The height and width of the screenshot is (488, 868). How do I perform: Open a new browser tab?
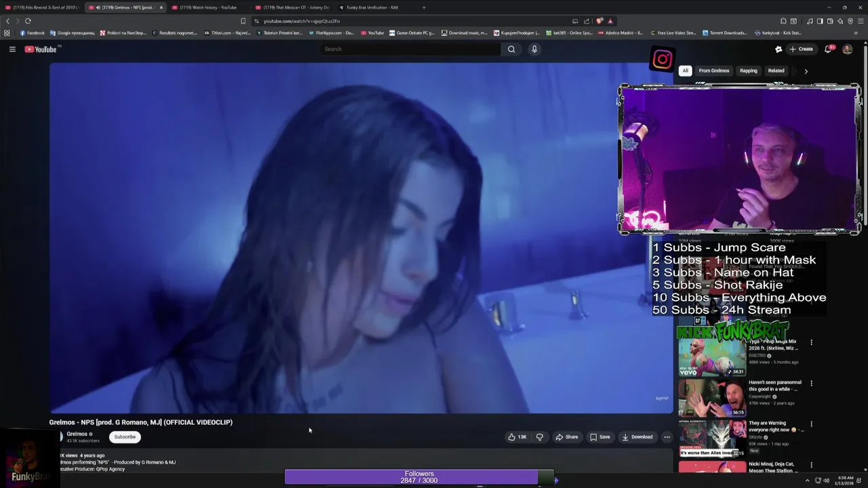tap(424, 7)
